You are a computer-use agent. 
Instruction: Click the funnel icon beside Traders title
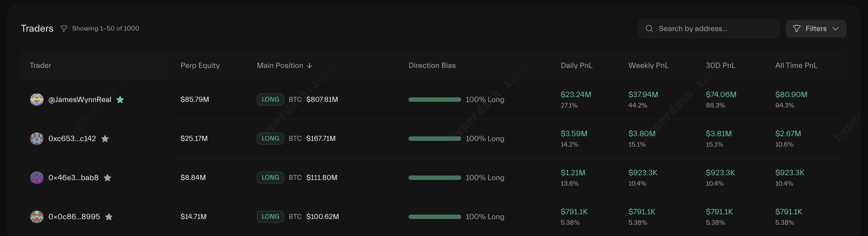tap(64, 29)
